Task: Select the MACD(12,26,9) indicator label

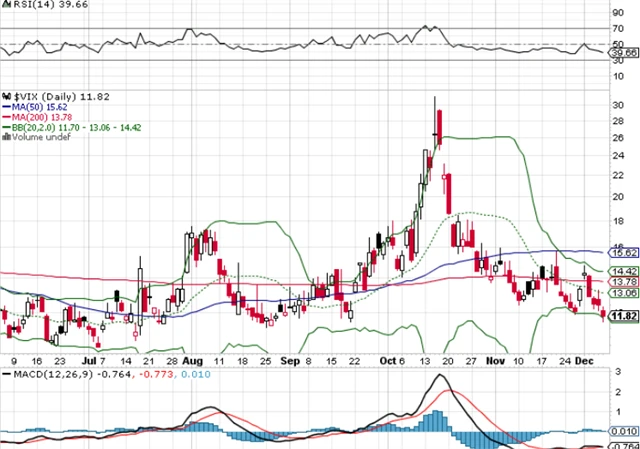Action: coord(45,374)
